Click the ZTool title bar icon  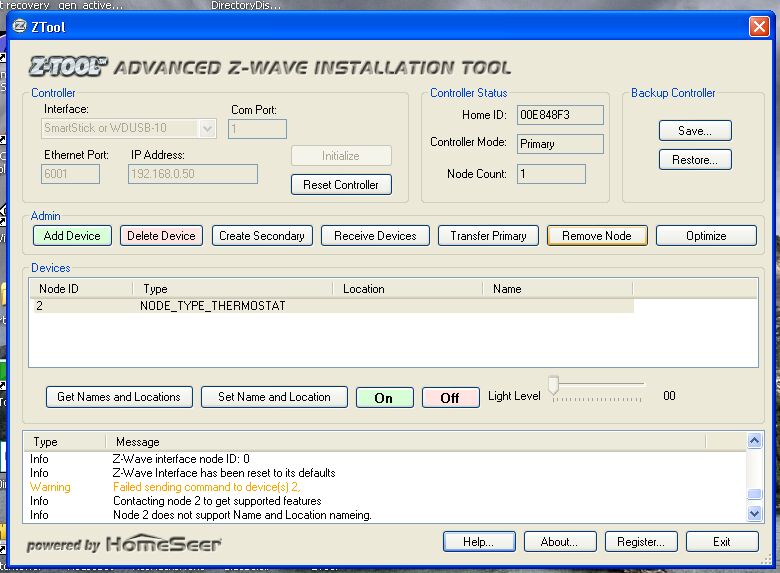pos(19,26)
